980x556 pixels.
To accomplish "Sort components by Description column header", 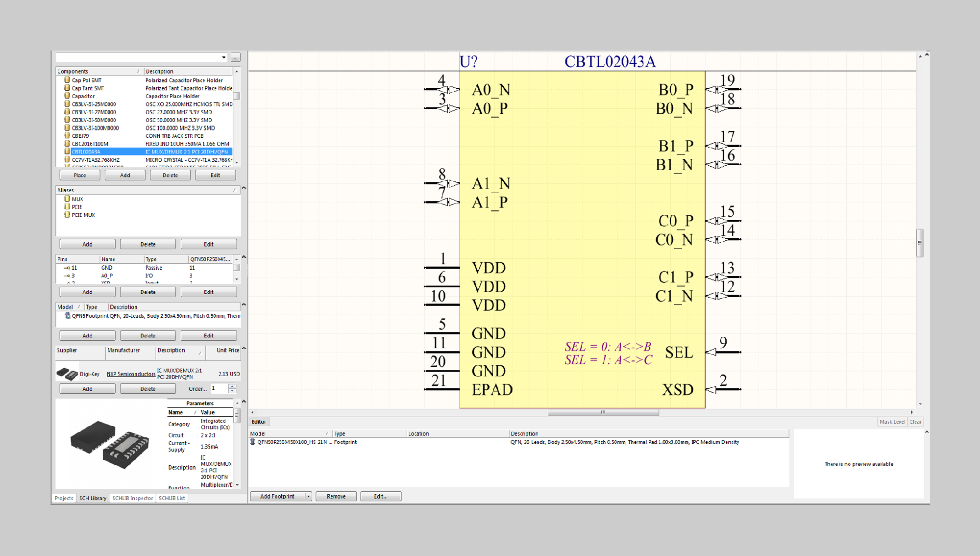I will pos(188,71).
